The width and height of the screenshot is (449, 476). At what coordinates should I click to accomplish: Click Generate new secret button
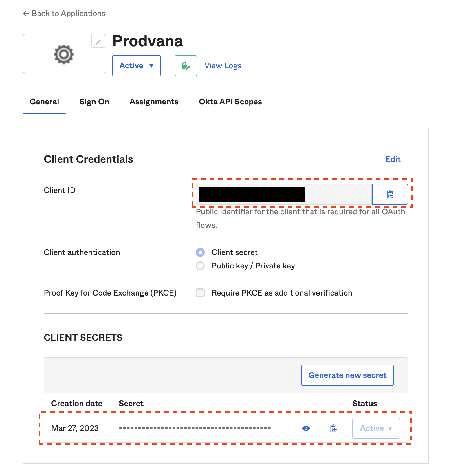347,375
